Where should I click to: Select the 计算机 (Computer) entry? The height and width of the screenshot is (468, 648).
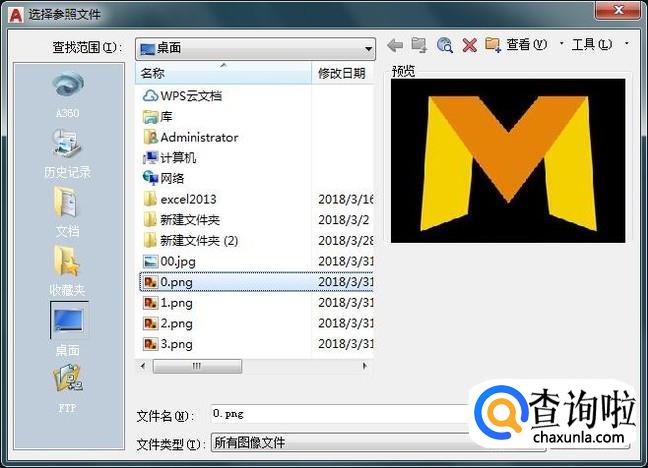click(169, 158)
